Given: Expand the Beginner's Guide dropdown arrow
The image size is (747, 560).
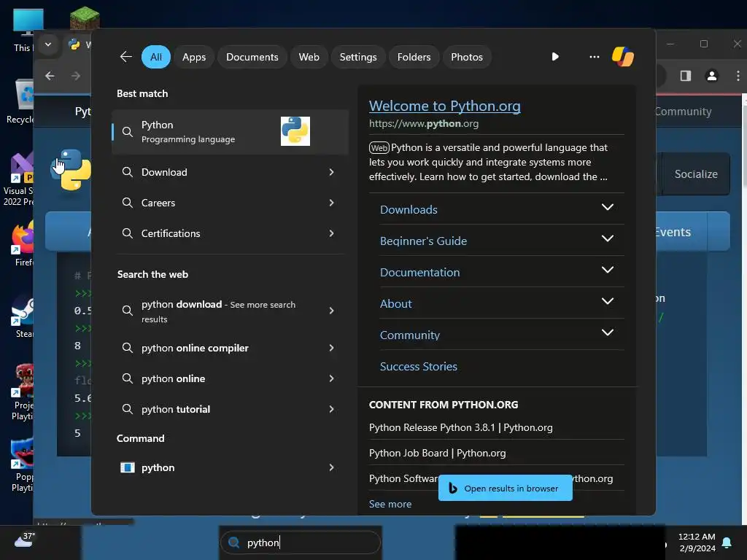Looking at the screenshot, I should click(608, 238).
